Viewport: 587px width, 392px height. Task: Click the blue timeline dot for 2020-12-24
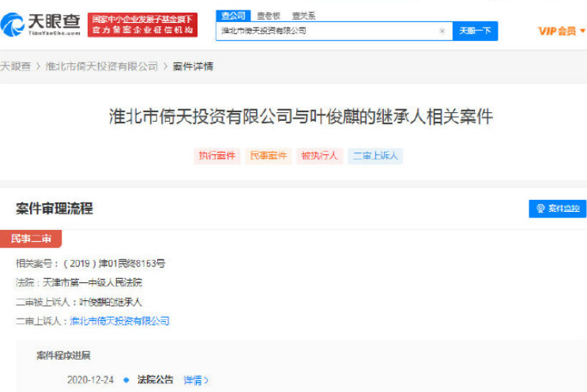(x=126, y=380)
